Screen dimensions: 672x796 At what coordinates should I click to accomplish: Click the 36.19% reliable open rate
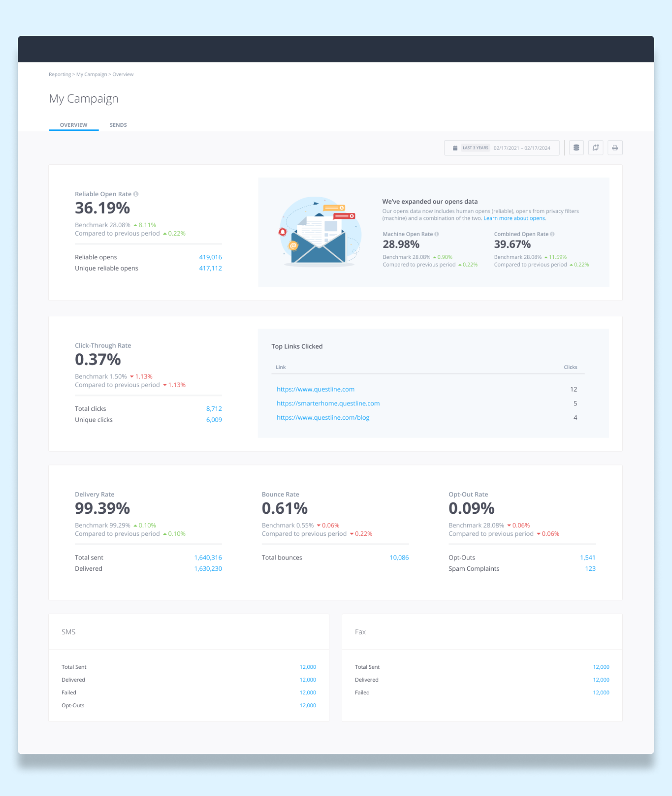[103, 208]
